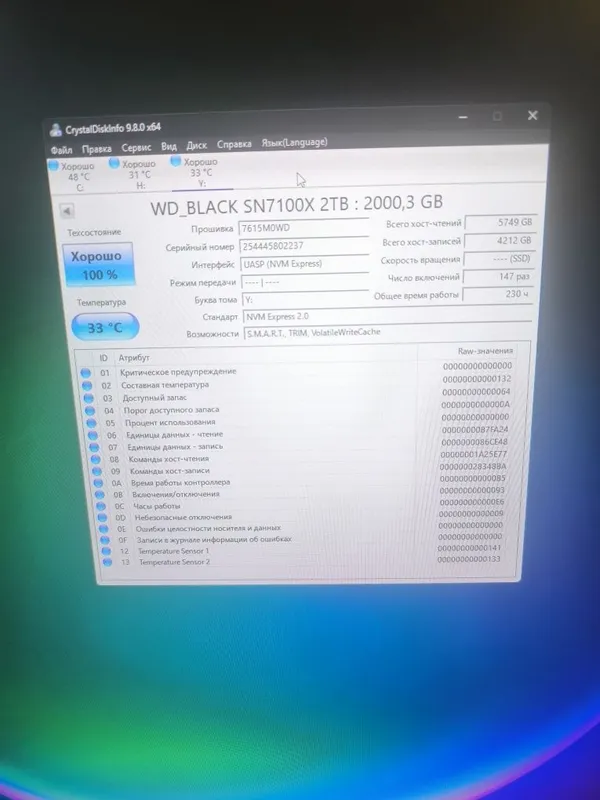The height and width of the screenshot is (800, 600).
Task: Click the total host writes value 4212 GB
Action: [x=499, y=240]
